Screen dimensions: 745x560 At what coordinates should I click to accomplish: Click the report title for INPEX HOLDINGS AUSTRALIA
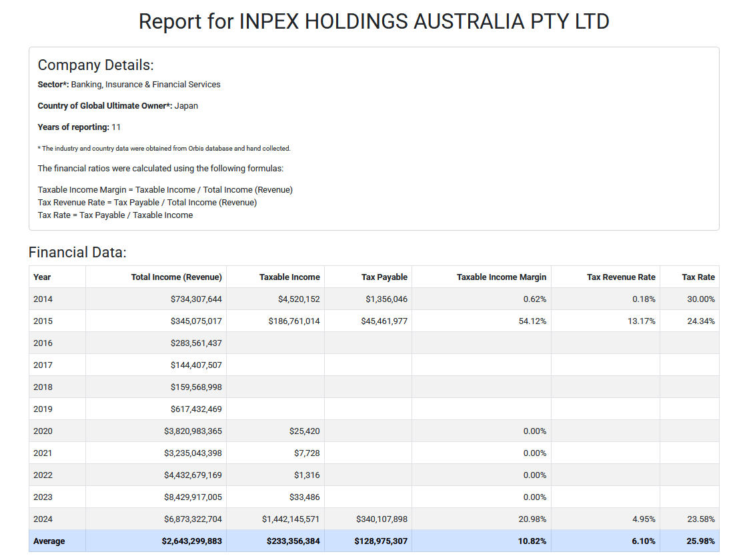374,22
